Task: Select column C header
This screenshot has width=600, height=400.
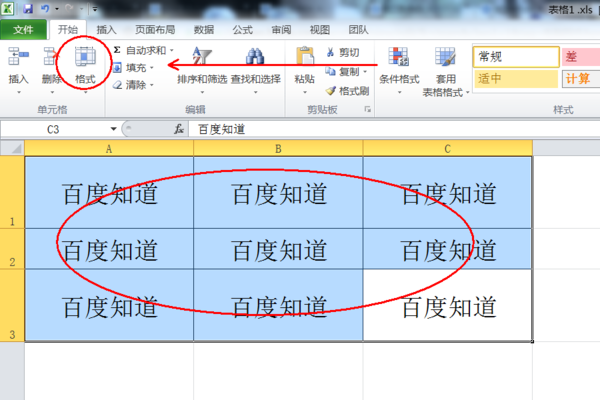Action: [447, 148]
